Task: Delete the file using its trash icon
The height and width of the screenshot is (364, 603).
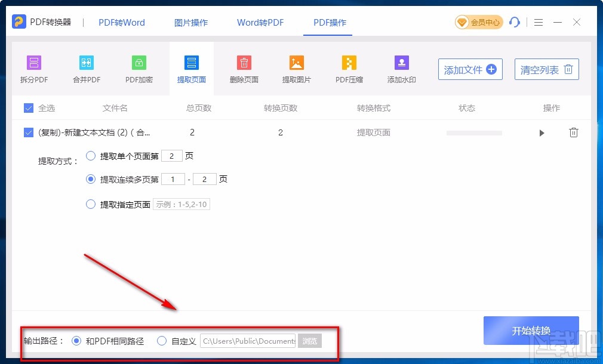Action: pyautogui.click(x=574, y=132)
